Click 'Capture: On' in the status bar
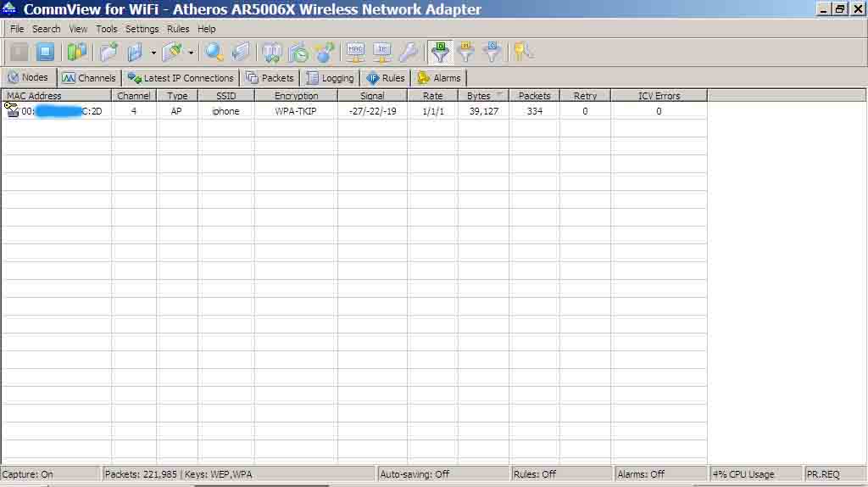 (x=28, y=474)
